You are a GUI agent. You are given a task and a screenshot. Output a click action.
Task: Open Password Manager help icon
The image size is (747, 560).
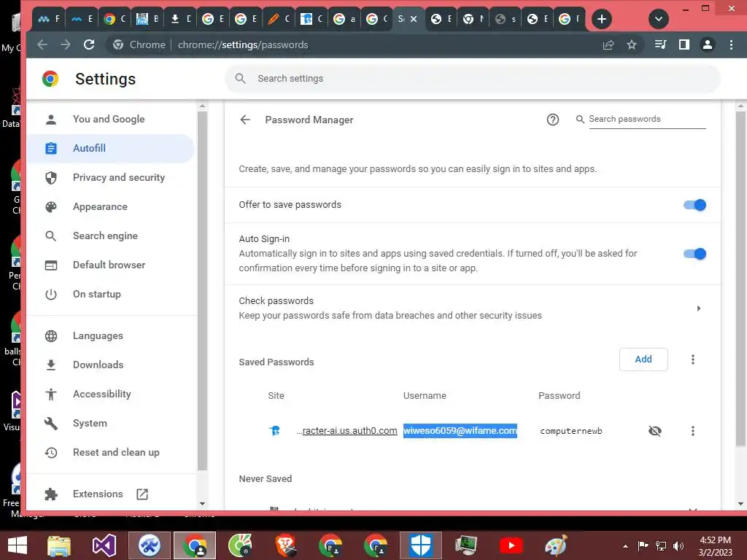(553, 120)
